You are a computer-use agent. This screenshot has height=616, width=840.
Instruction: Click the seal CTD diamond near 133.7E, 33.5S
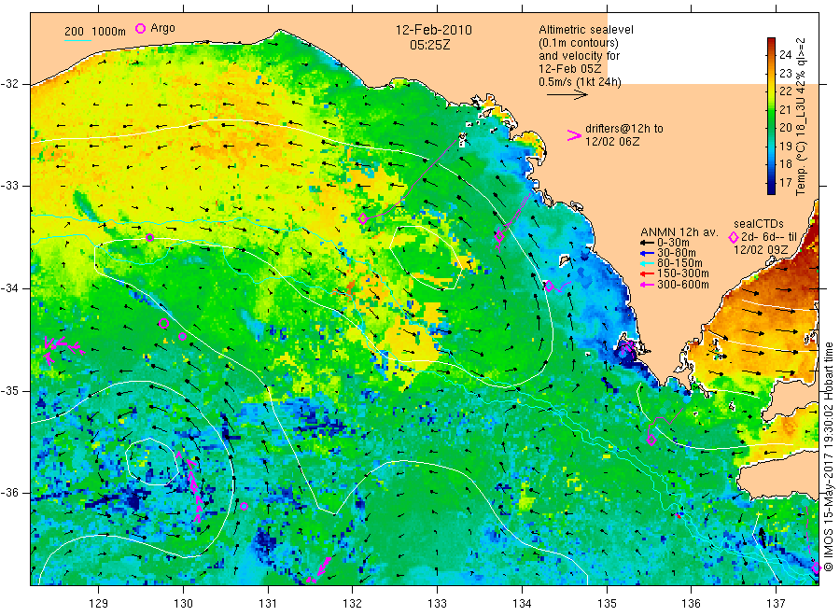point(500,236)
